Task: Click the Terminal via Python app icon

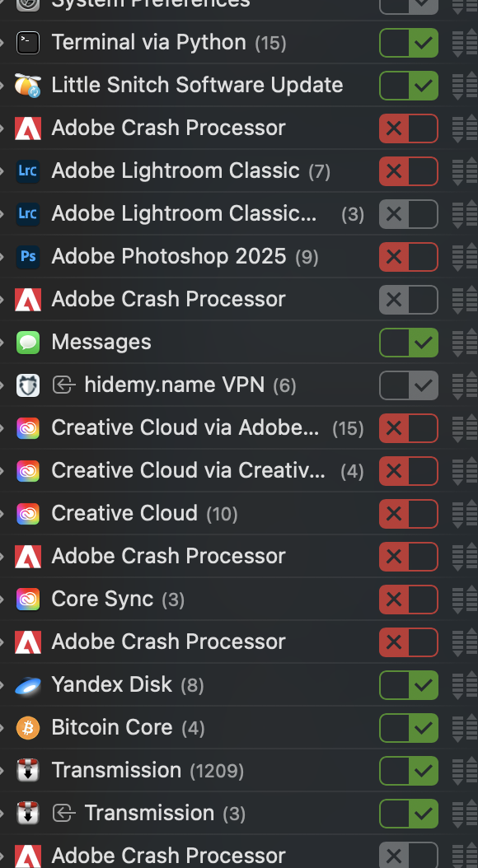Action: point(28,43)
